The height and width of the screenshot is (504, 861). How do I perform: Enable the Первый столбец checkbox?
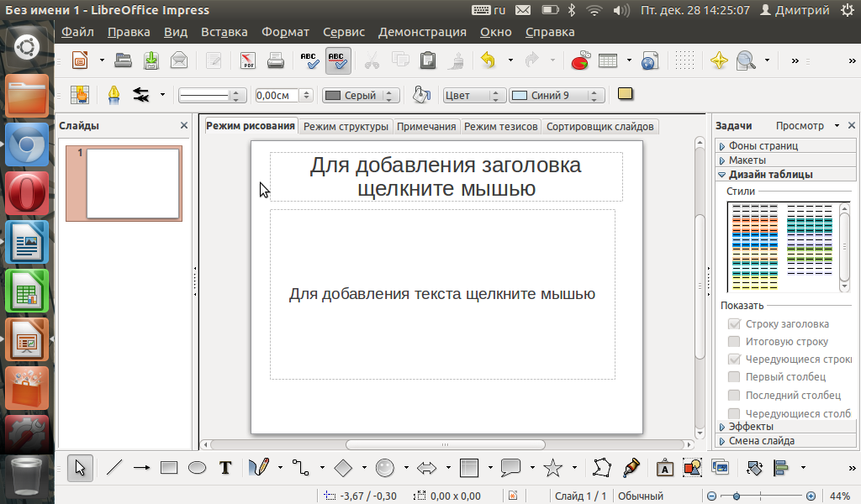(734, 377)
